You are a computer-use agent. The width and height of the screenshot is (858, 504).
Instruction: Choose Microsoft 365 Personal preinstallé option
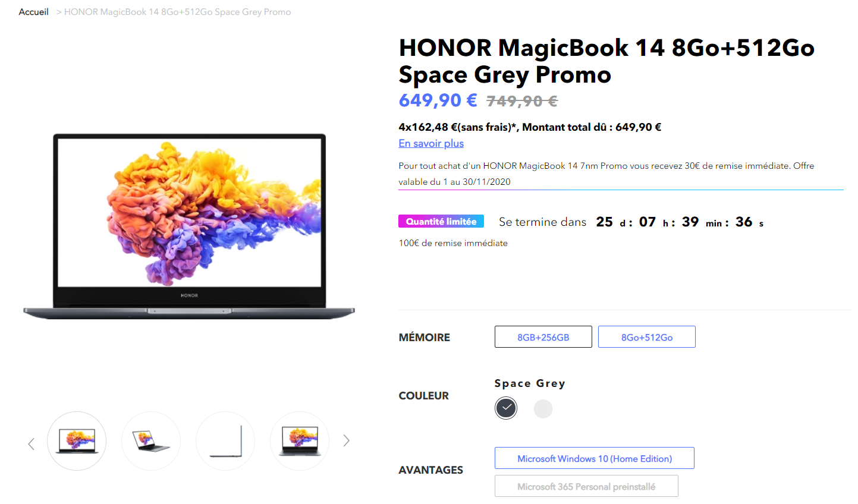[586, 486]
